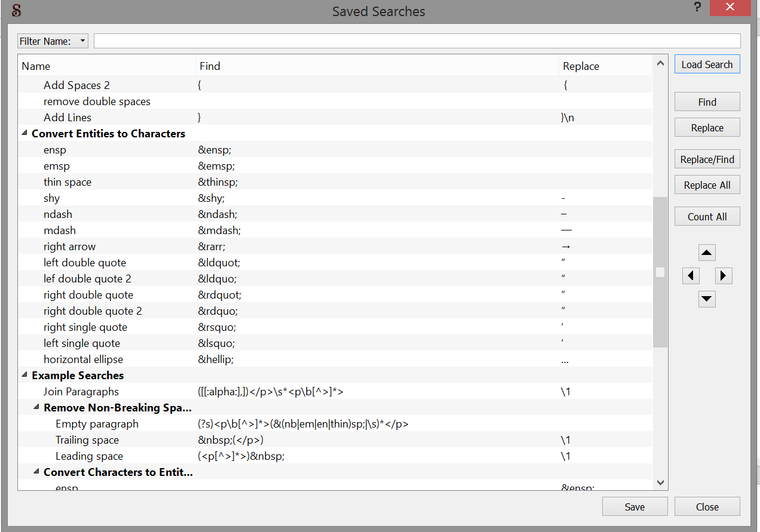Click the move right arrow button

click(724, 276)
